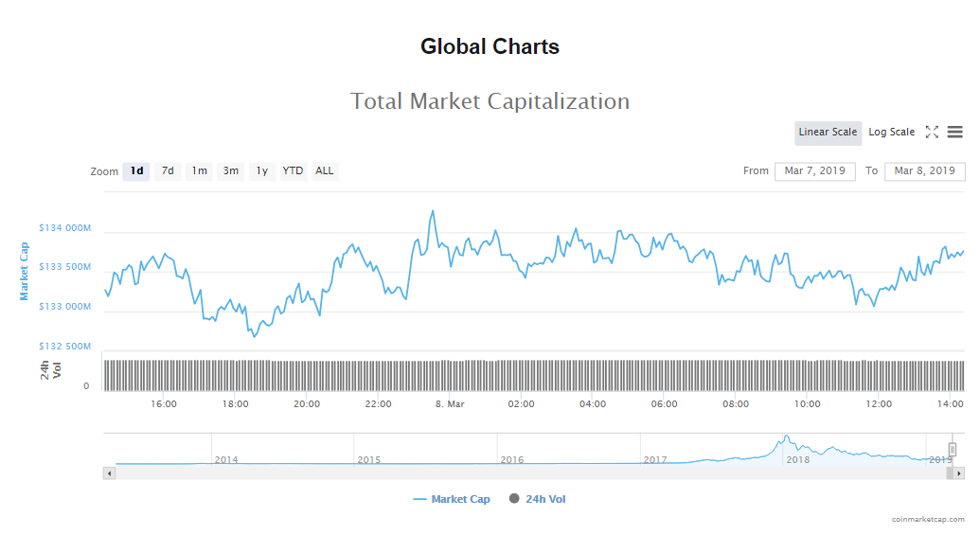
Task: Click the From date field
Action: [x=814, y=171]
